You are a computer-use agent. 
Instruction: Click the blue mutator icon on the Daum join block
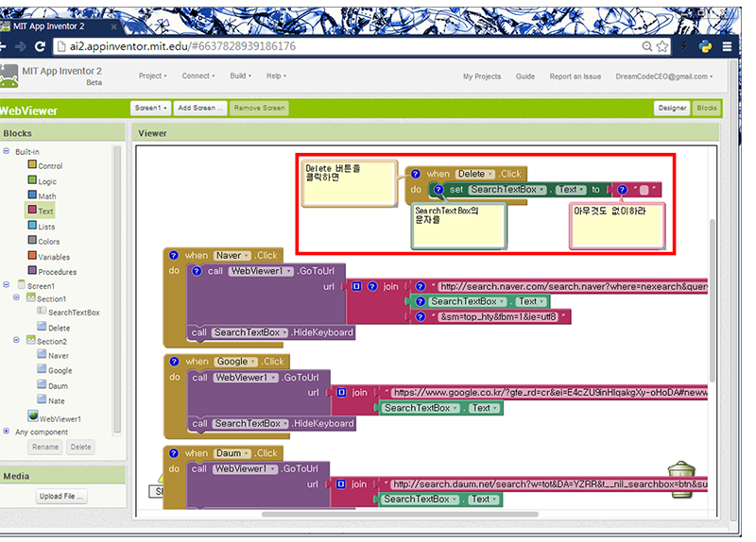pyautogui.click(x=341, y=484)
